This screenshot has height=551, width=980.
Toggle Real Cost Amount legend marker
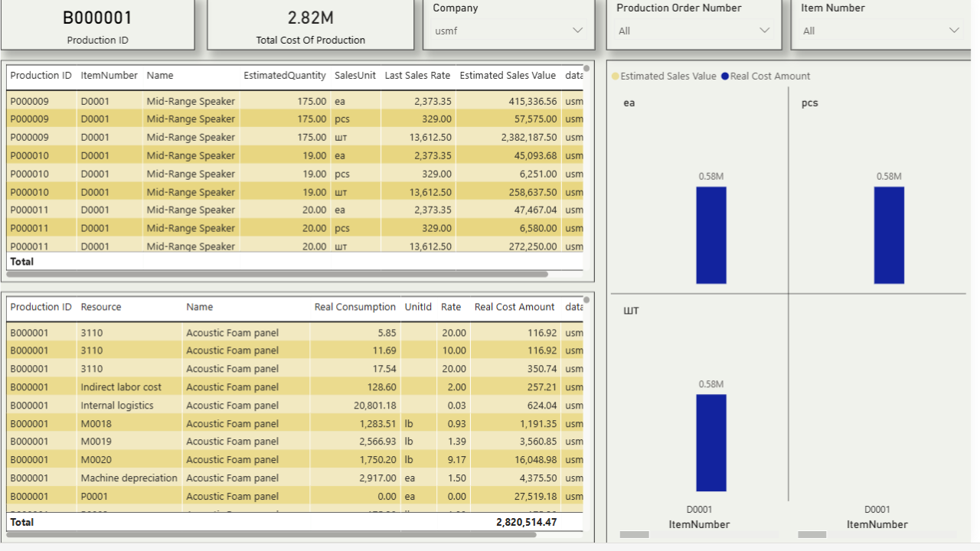pos(725,77)
